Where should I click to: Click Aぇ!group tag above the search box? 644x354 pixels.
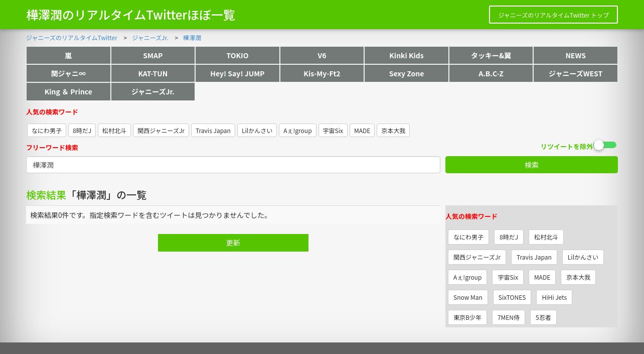pos(297,131)
